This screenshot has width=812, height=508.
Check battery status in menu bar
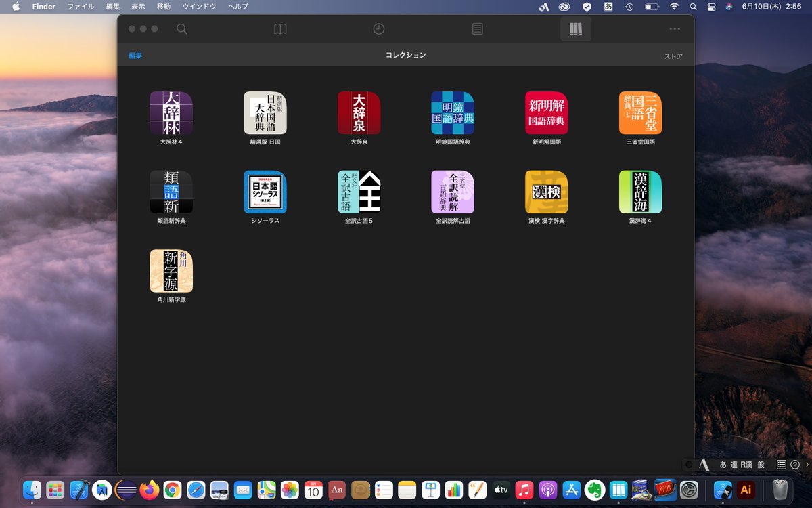tap(652, 7)
